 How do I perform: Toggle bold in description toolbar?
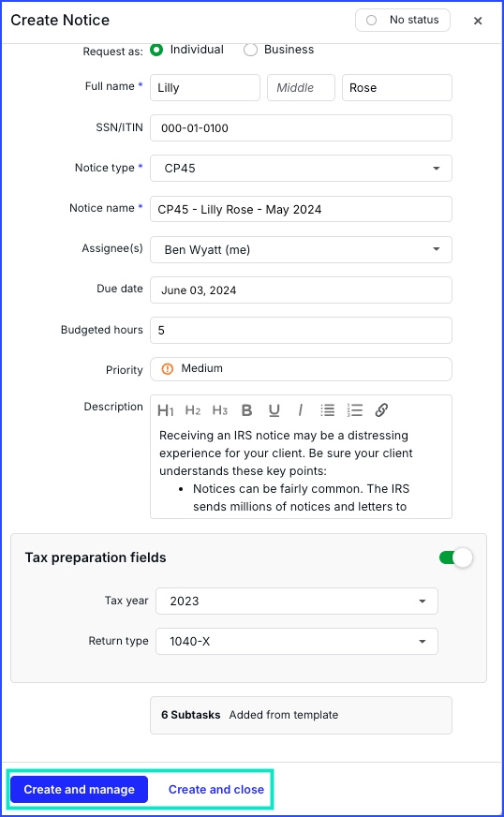pos(247,410)
